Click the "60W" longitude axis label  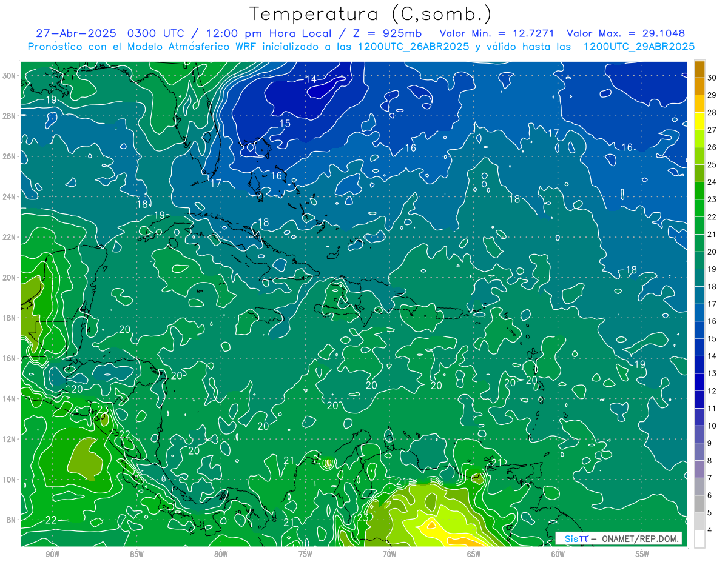click(558, 555)
